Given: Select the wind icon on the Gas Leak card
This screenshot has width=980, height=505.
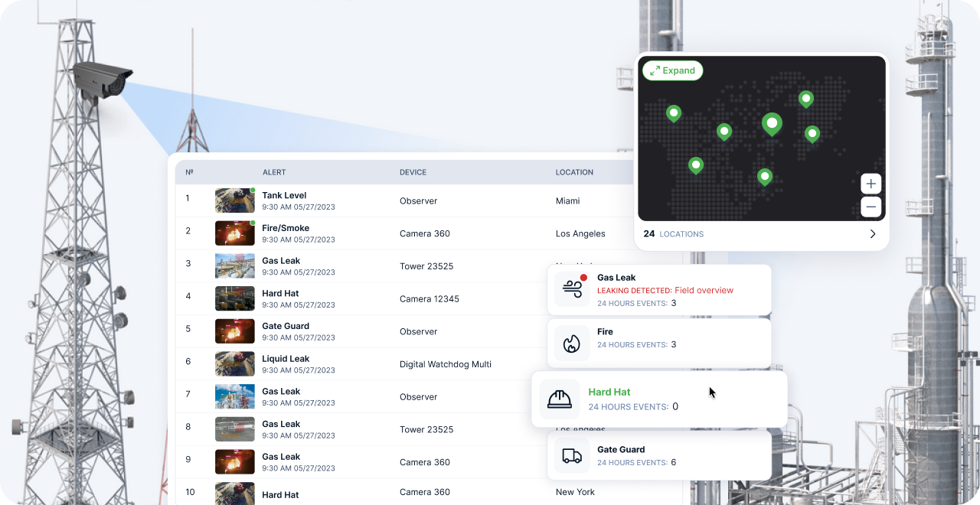Looking at the screenshot, I should click(570, 289).
